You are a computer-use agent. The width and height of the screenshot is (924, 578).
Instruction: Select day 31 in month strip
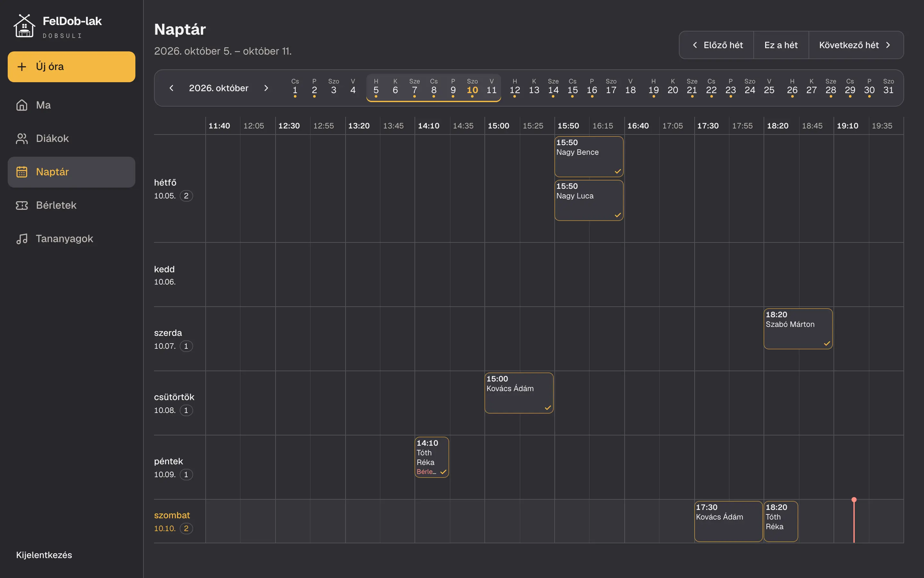888,88
